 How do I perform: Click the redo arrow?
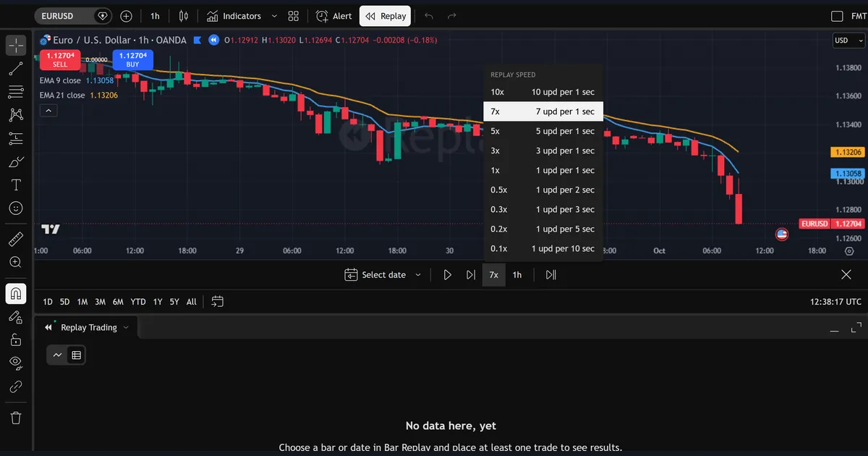coord(452,16)
